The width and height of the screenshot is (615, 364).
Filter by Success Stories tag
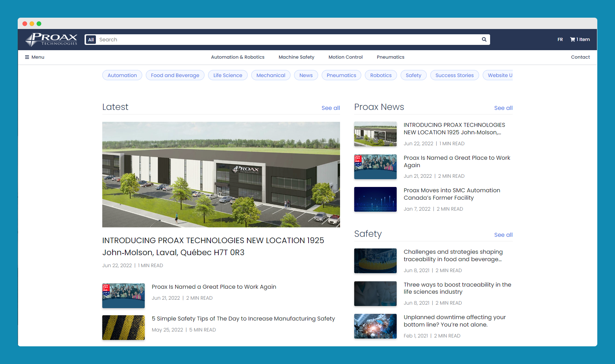point(455,75)
